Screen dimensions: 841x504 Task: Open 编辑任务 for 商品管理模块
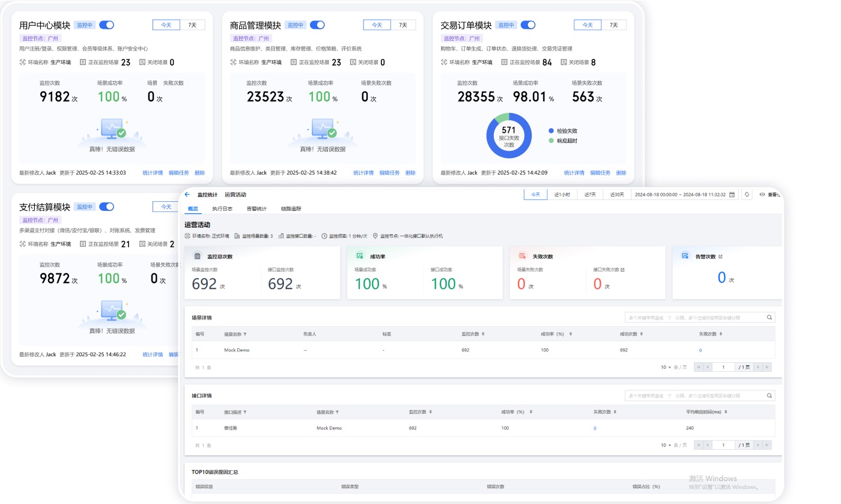pos(389,173)
